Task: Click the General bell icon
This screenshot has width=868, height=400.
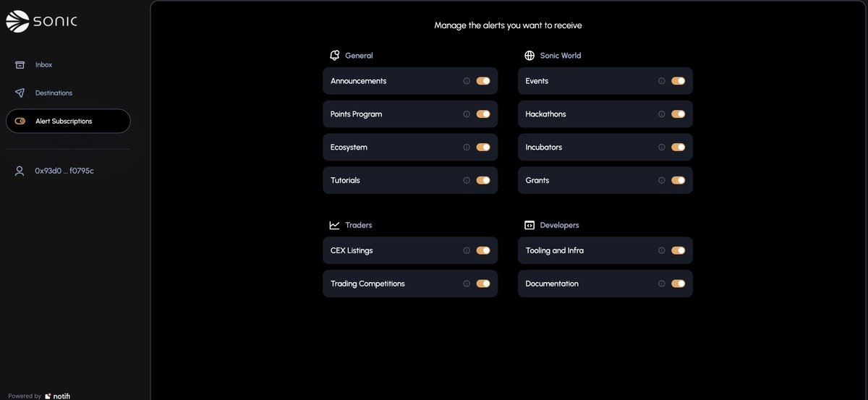Action: (334, 56)
